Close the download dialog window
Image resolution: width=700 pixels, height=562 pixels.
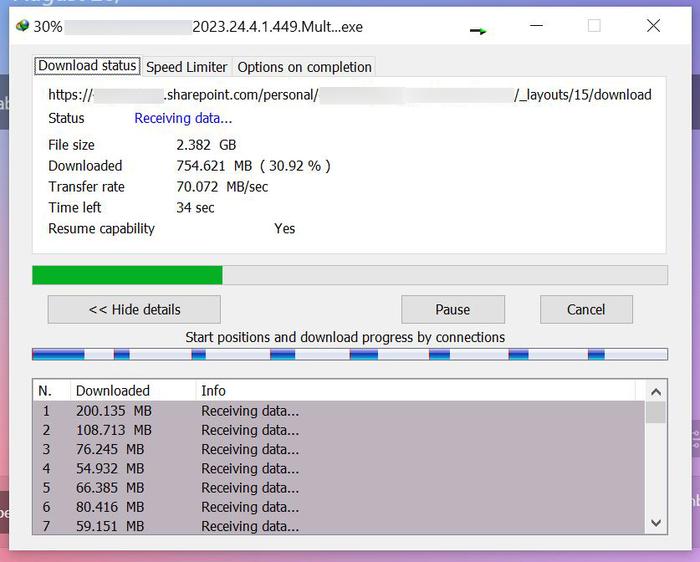pyautogui.click(x=653, y=26)
